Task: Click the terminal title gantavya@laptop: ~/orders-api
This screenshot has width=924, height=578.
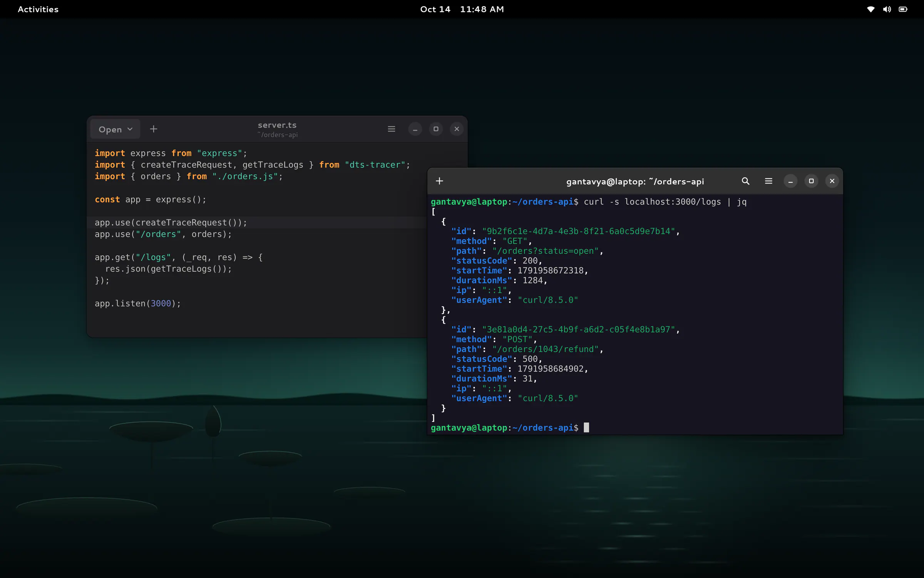Action: point(635,181)
